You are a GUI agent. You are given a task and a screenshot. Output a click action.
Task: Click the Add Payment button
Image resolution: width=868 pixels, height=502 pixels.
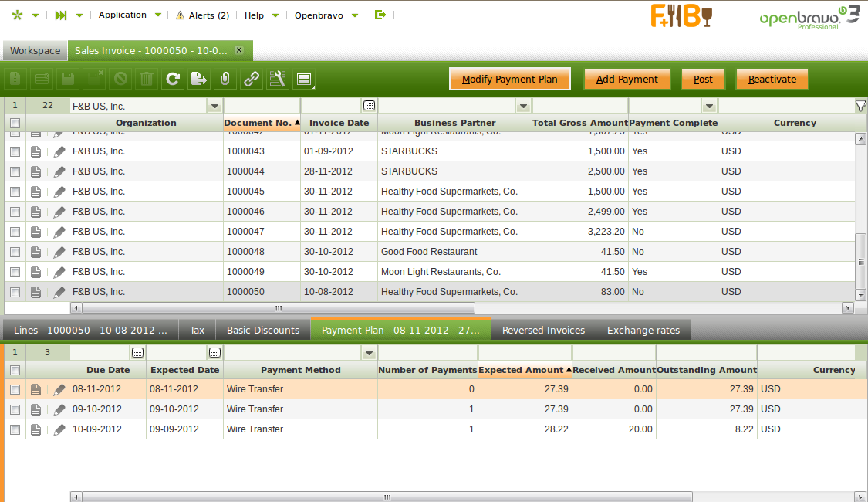(x=627, y=79)
